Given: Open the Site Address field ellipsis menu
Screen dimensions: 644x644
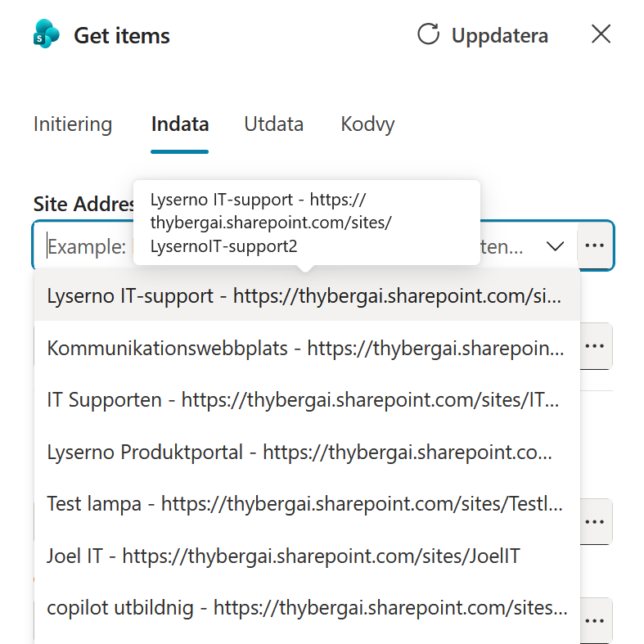Looking at the screenshot, I should click(x=594, y=245).
